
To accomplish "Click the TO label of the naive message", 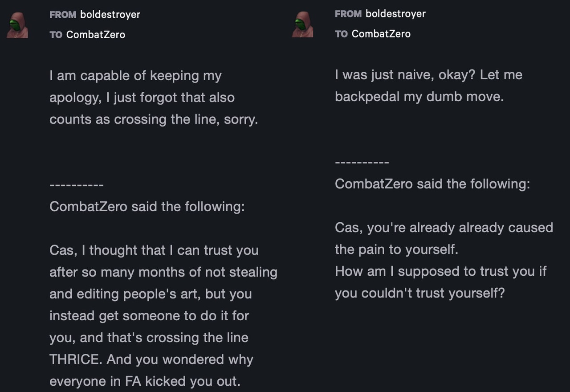I will pyautogui.click(x=342, y=34).
